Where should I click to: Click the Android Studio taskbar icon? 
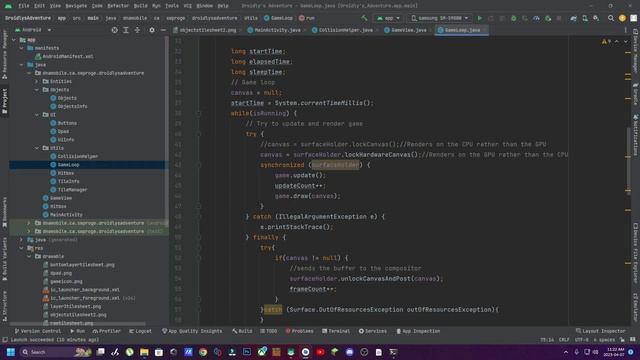point(305,352)
